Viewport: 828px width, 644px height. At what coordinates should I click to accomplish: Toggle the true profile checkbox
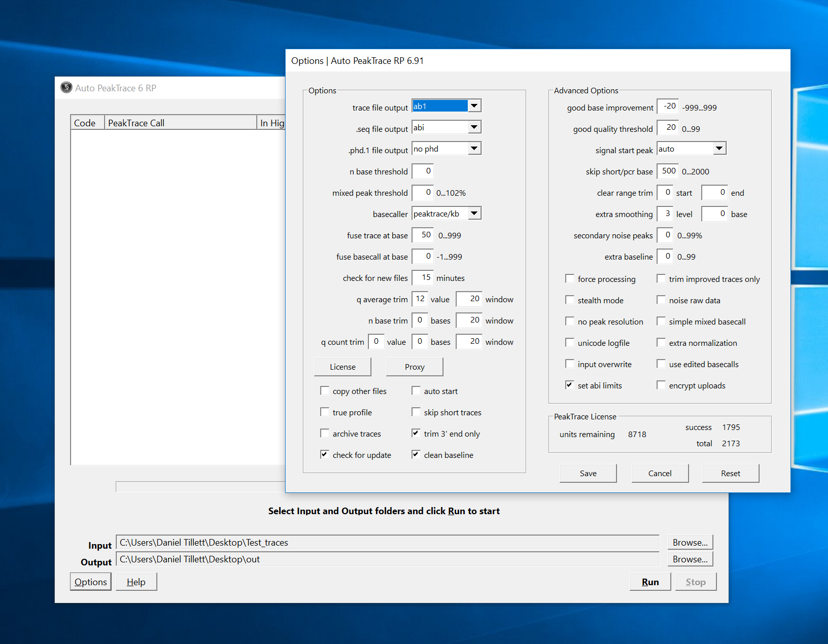pyautogui.click(x=325, y=412)
